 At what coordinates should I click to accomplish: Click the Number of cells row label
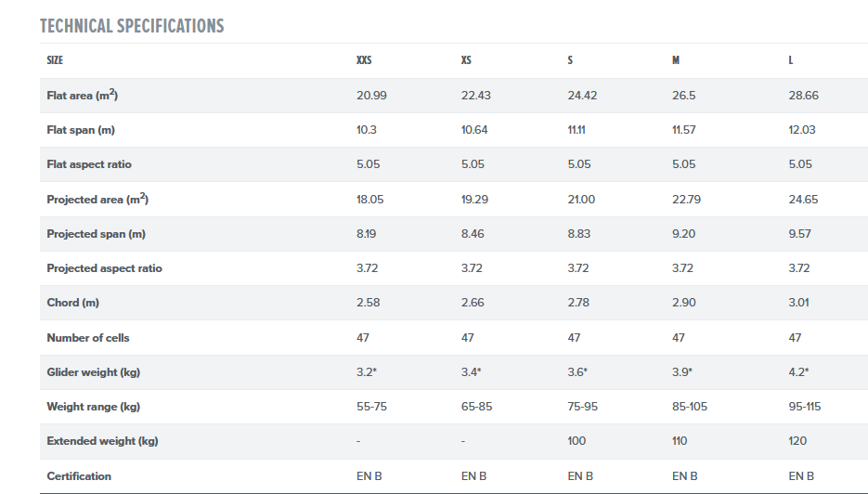click(x=89, y=338)
